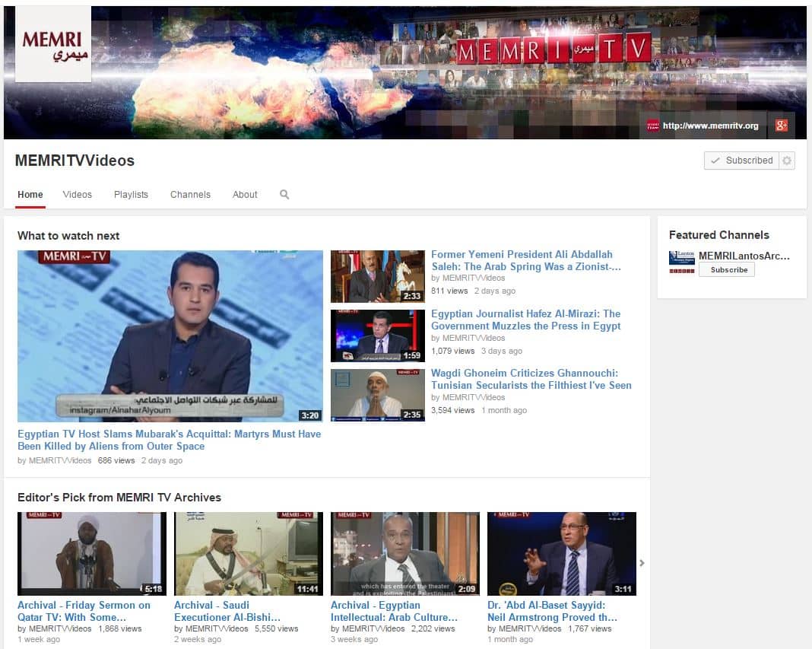
Task: Play the 11:41 Saudi Executioner thumbnail
Action: [249, 554]
